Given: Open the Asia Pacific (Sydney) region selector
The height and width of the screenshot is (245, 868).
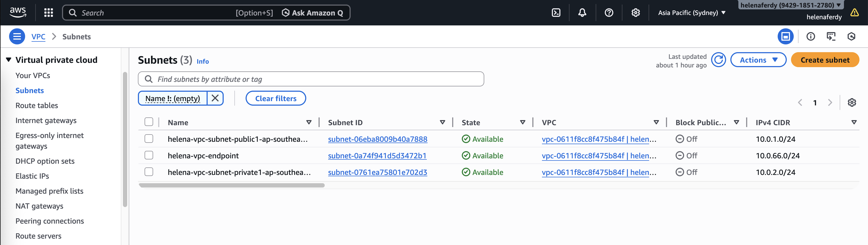Looking at the screenshot, I should (691, 13).
